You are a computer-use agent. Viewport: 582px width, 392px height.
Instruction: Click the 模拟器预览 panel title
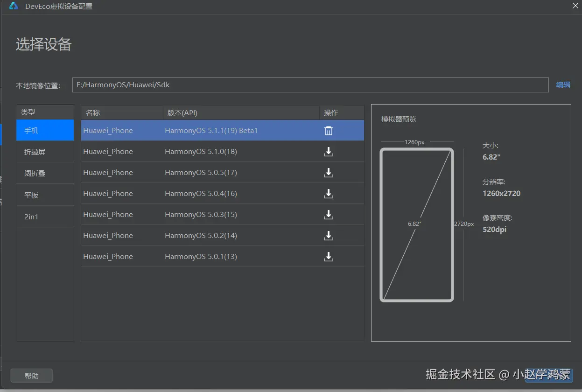click(x=399, y=119)
